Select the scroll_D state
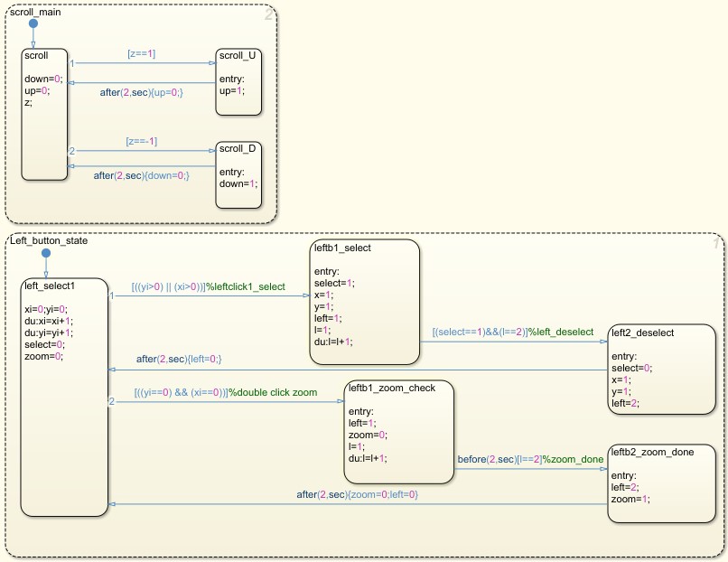 click(x=238, y=175)
